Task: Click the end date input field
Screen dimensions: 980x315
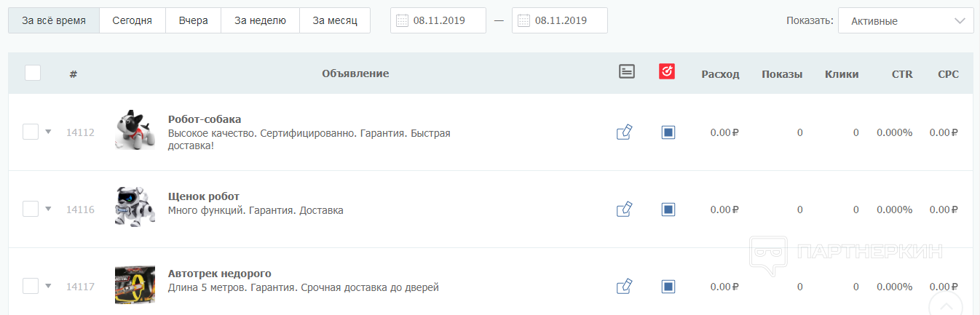Action: [561, 21]
